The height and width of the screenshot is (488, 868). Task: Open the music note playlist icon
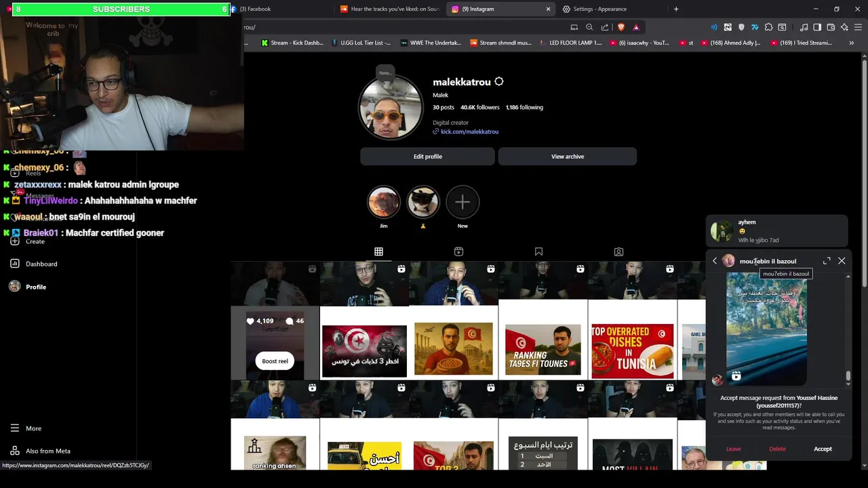[804, 27]
